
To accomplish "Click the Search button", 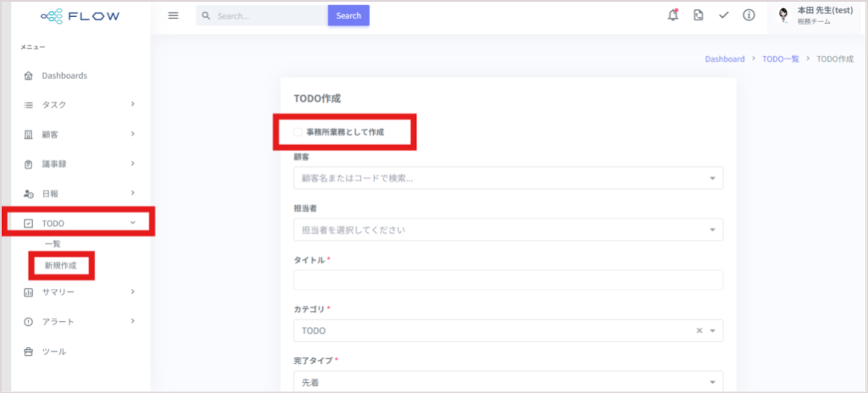I will pos(348,15).
